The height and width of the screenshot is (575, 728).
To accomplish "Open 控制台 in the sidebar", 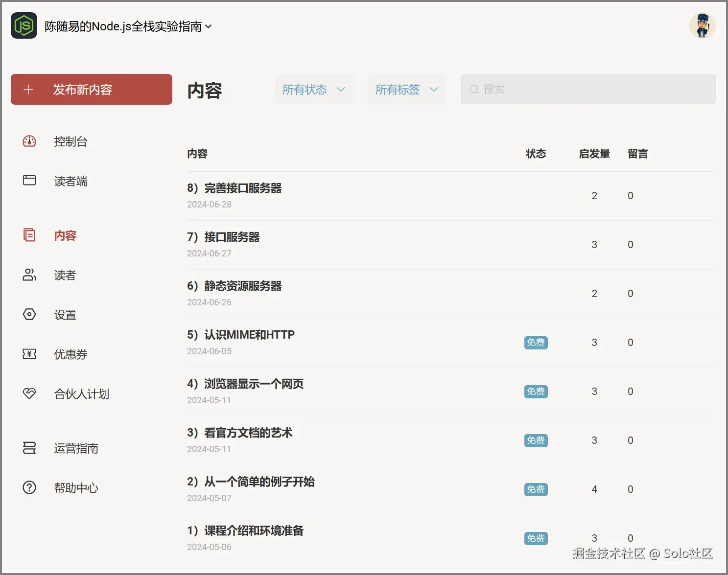I will pyautogui.click(x=70, y=141).
